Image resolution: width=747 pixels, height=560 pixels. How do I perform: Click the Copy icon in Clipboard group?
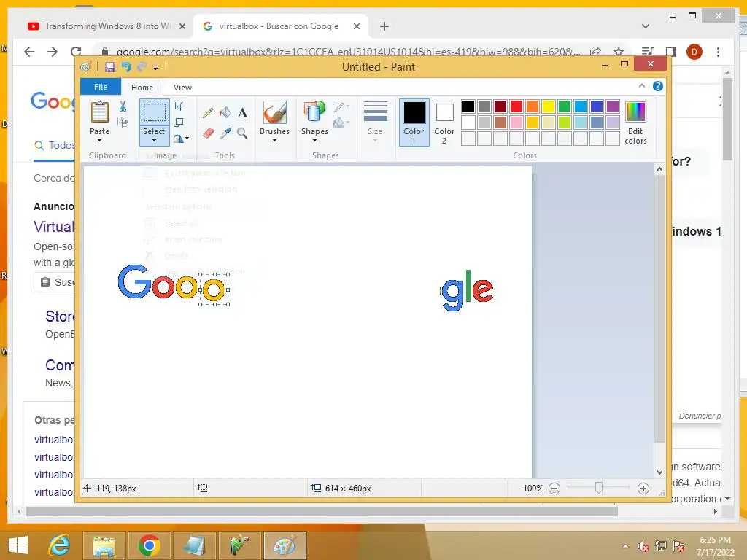123,123
